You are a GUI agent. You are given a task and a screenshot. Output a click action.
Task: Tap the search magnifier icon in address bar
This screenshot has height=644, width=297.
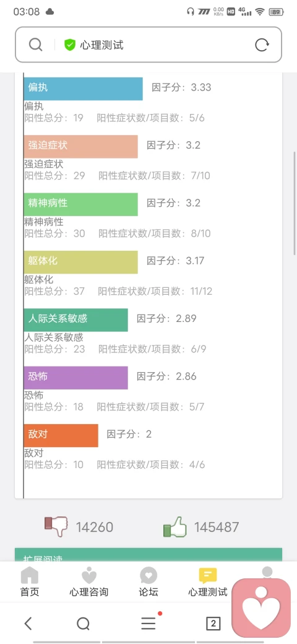coord(36,45)
